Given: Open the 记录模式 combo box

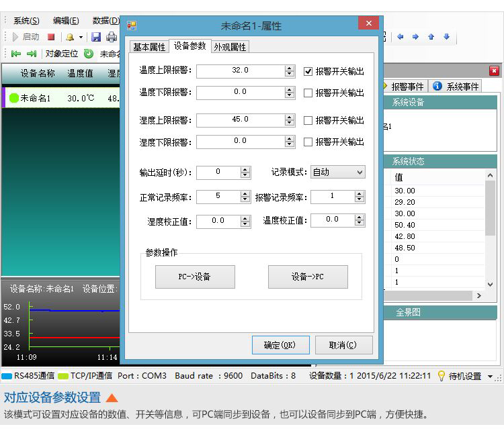Looking at the screenshot, I should [x=337, y=172].
